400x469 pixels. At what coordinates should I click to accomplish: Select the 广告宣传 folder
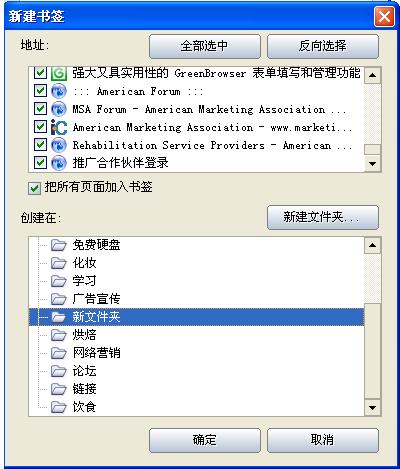(x=96, y=299)
